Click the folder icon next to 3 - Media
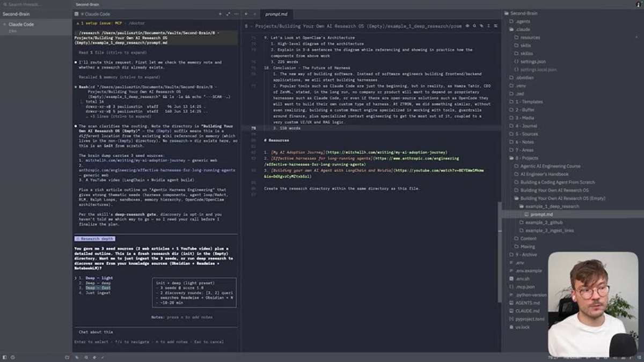This screenshot has height=362, width=644. pyautogui.click(x=511, y=118)
